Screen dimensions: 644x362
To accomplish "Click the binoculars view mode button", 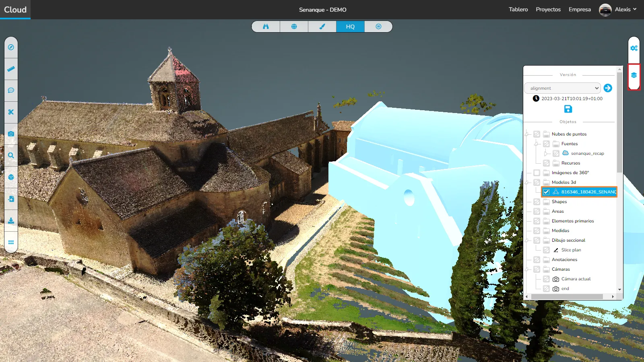I will (266, 27).
